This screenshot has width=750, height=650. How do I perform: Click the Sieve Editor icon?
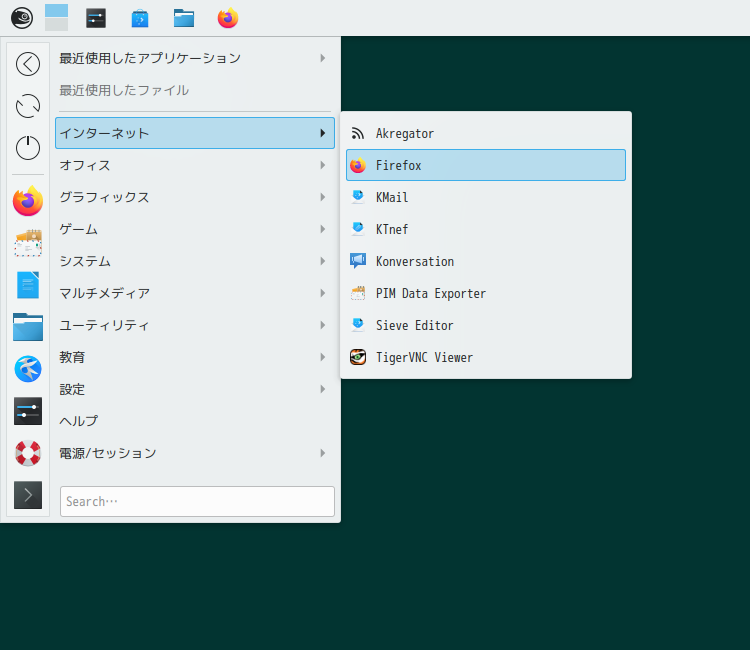click(x=358, y=325)
